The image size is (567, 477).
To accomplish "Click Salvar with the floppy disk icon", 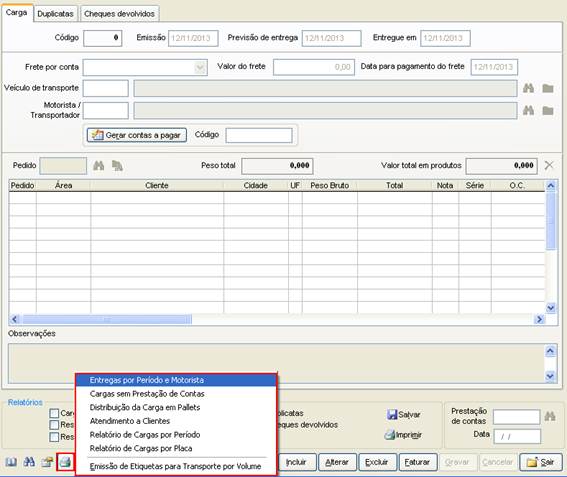I will coord(404,414).
